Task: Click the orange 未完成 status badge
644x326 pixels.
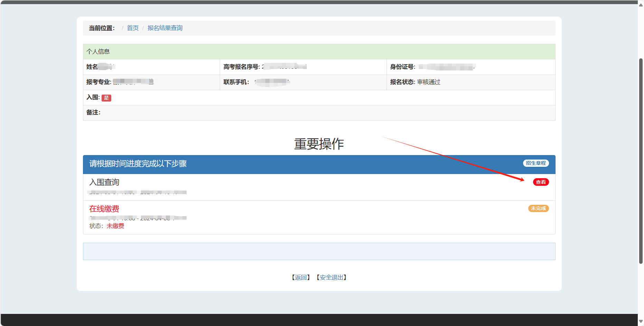Action: 538,208
